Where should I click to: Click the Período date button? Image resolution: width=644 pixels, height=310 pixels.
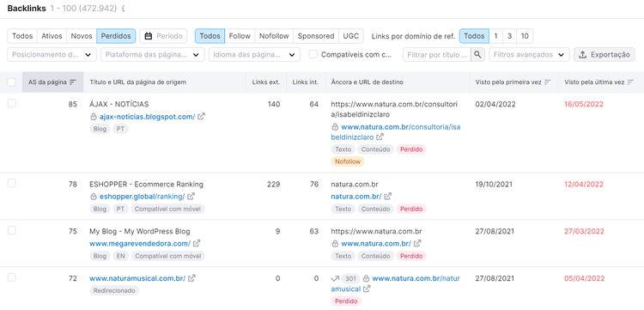pos(163,36)
